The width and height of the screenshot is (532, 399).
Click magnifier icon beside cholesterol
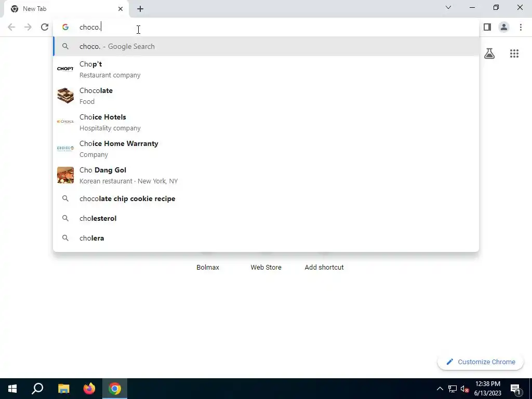coord(65,218)
